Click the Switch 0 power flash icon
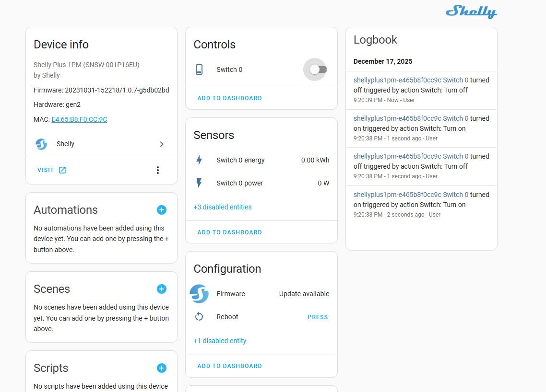The width and height of the screenshot is (546, 392). 199,183
